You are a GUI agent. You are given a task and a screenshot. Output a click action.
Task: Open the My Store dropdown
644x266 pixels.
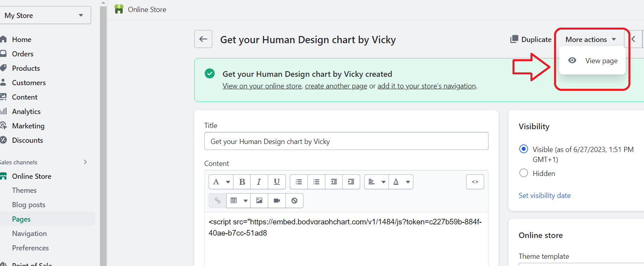click(x=45, y=15)
